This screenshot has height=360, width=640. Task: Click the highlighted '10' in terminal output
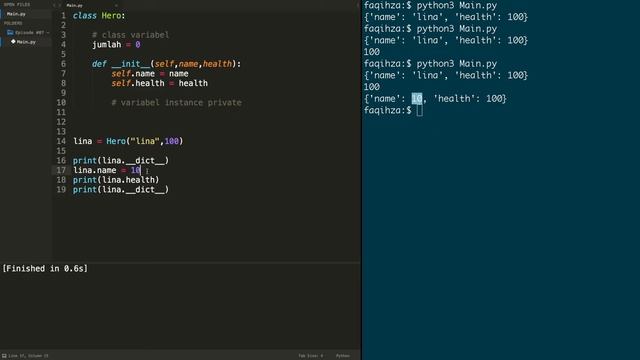417,99
